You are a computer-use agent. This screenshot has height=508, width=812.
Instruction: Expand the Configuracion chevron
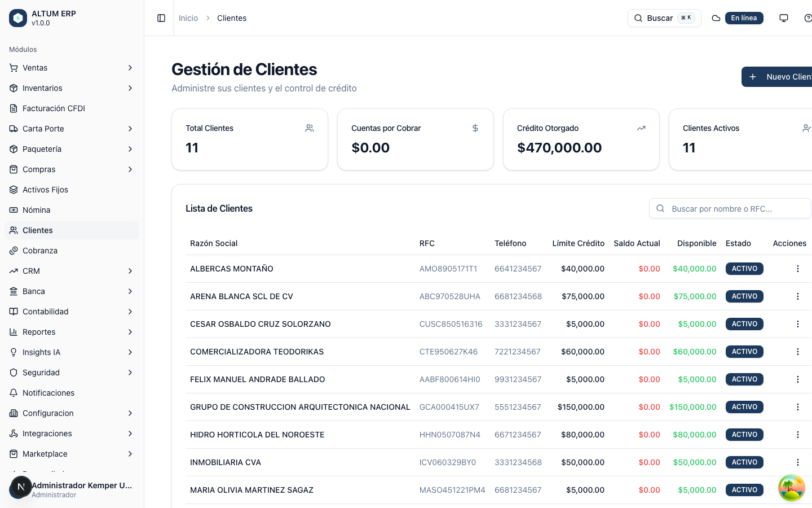click(130, 413)
